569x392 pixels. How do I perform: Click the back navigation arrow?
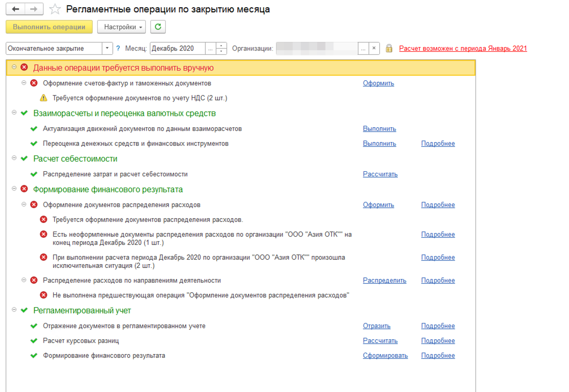[x=15, y=9]
